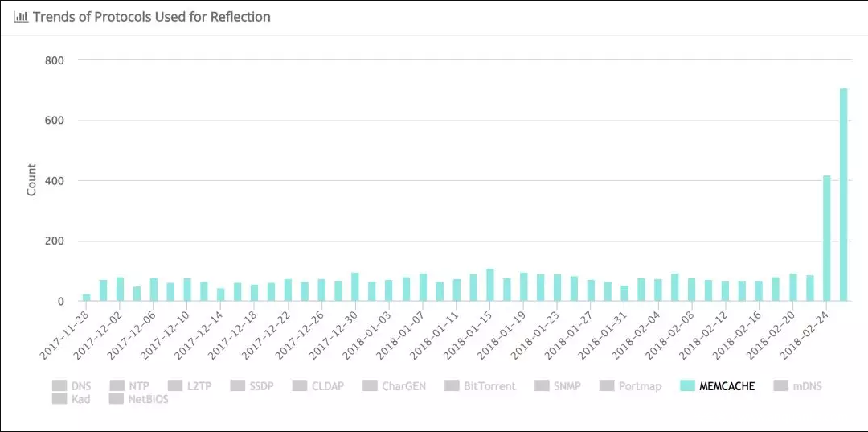Show the Kad series via legend label
The image size is (868, 432).
[x=80, y=399]
